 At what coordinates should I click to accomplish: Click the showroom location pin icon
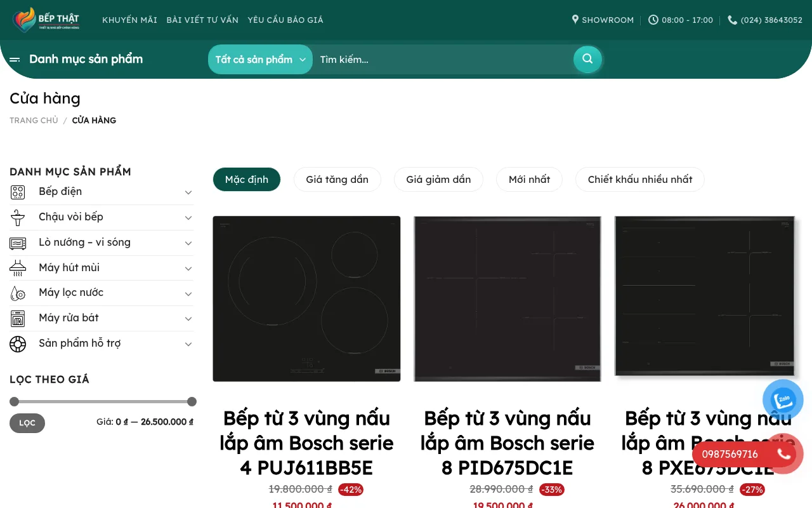tap(575, 20)
